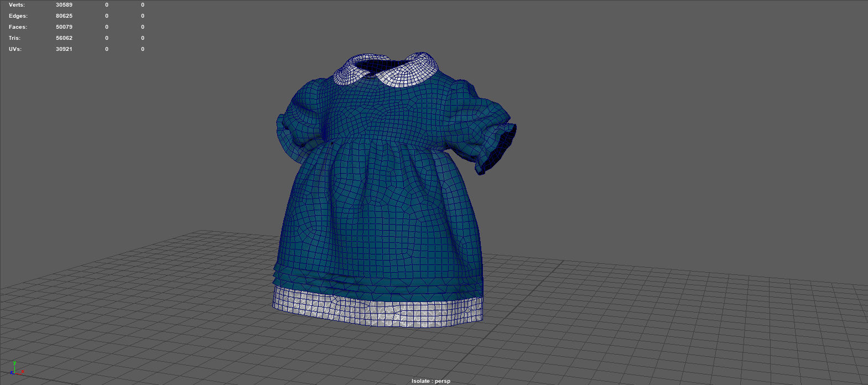Click the Faces label in the HUD
Image resolution: width=868 pixels, height=385 pixels.
pos(18,27)
